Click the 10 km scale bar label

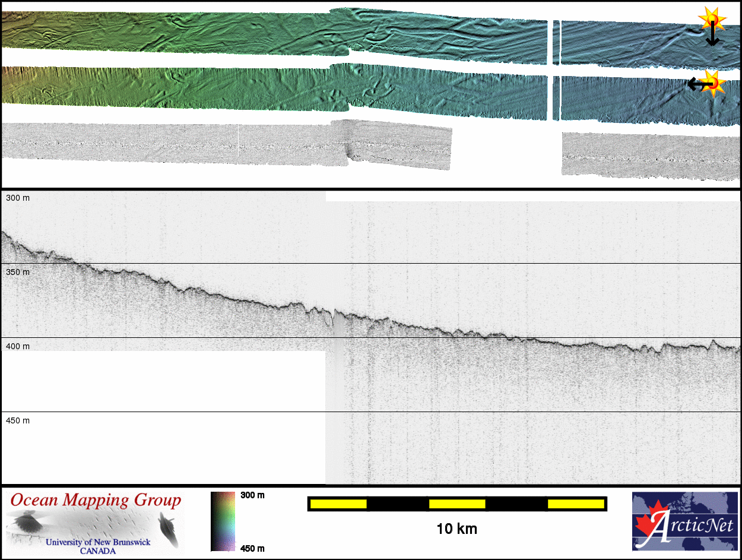click(x=456, y=528)
